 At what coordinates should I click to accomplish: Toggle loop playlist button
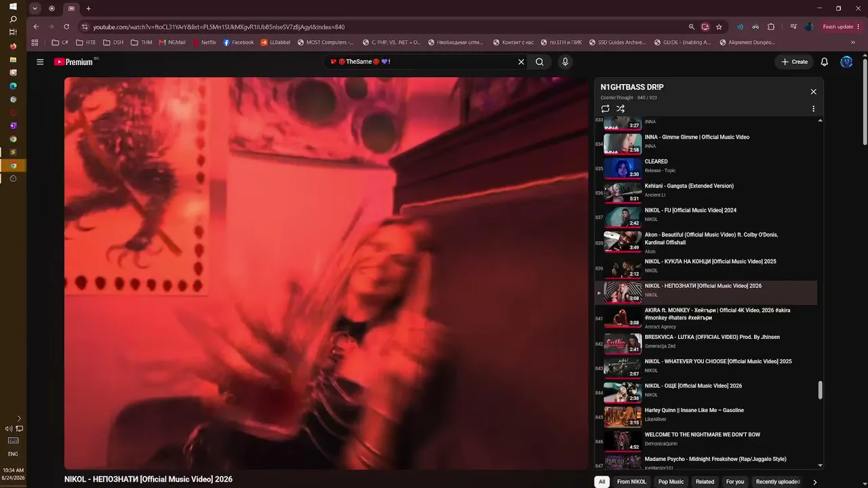coord(606,108)
